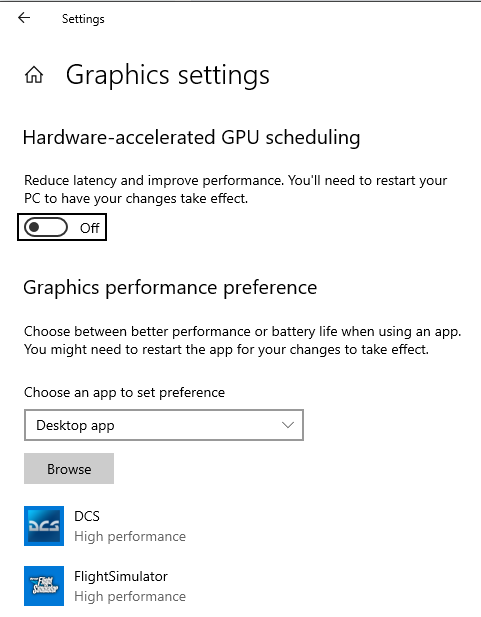
Task: Select the DCS list entry name
Action: click(87, 516)
